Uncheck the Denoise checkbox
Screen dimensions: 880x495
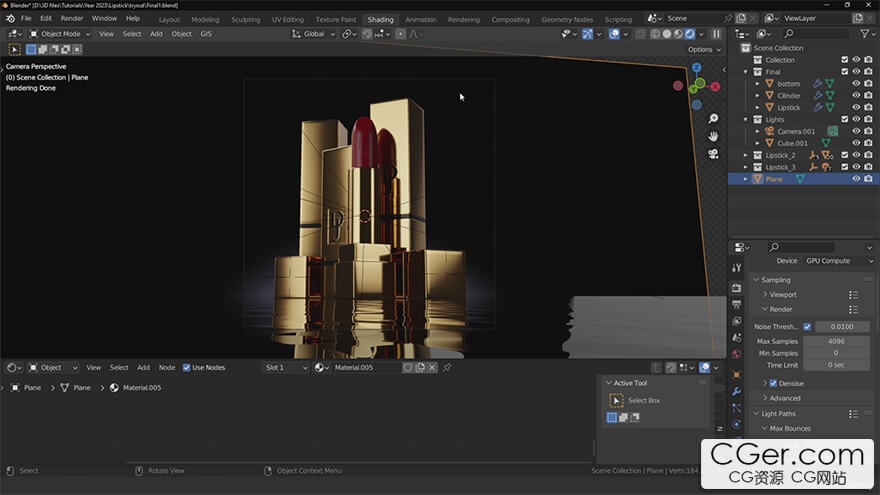coord(773,383)
